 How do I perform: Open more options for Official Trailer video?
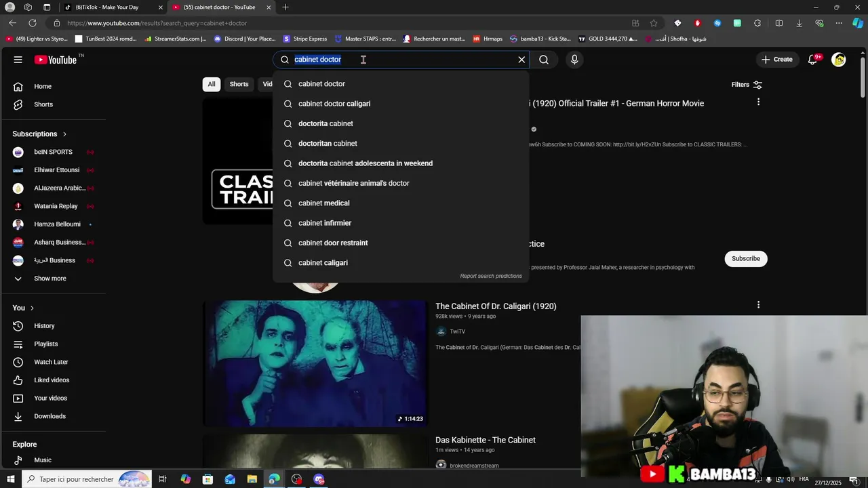pos(758,102)
